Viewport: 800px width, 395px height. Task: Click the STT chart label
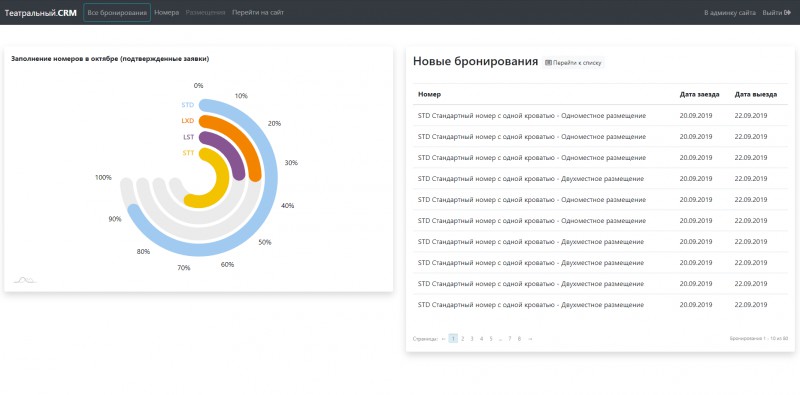point(188,153)
